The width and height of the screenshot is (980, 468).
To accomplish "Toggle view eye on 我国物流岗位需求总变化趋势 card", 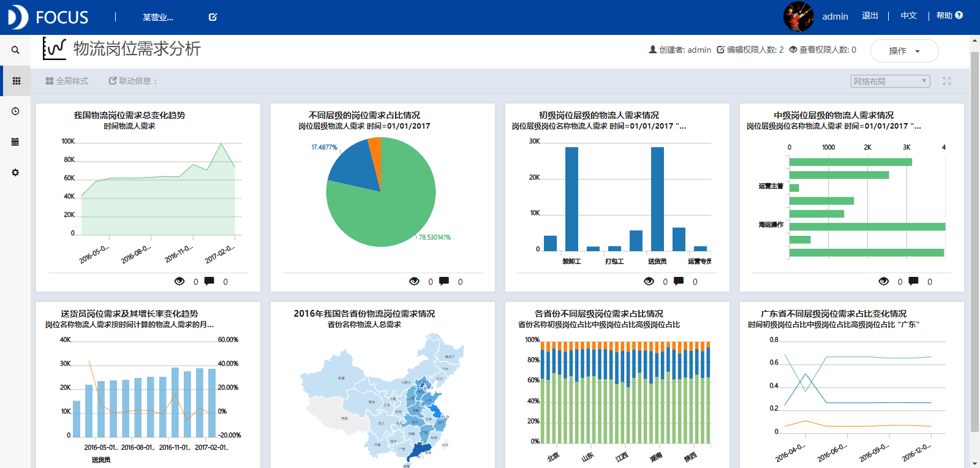I will 179,281.
